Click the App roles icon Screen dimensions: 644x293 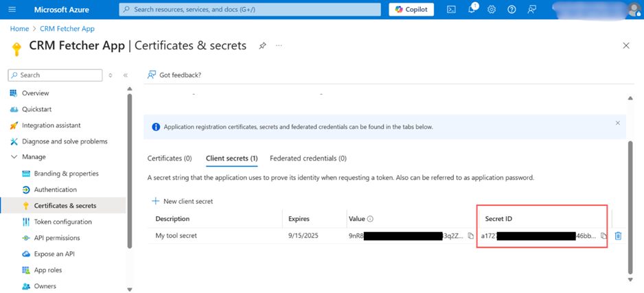26,270
